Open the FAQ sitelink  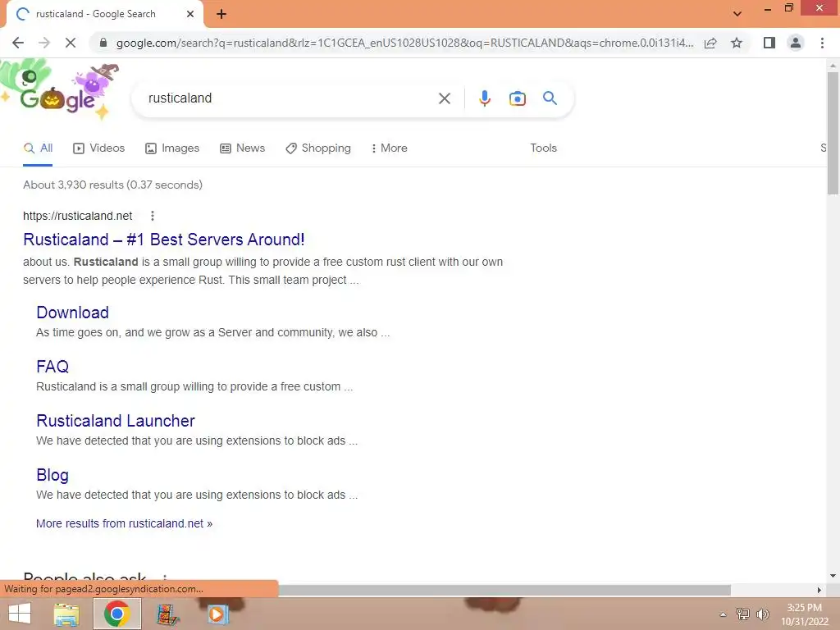[x=52, y=367]
